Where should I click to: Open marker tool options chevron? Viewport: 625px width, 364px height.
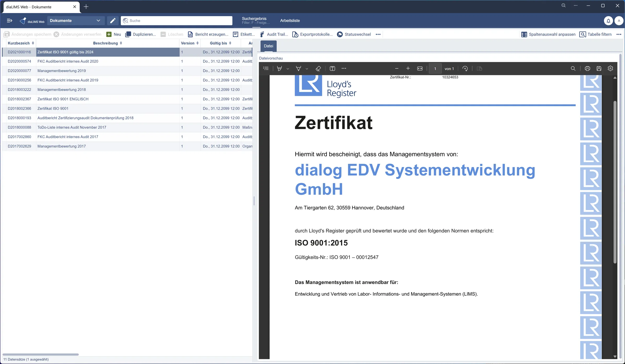[x=307, y=69]
